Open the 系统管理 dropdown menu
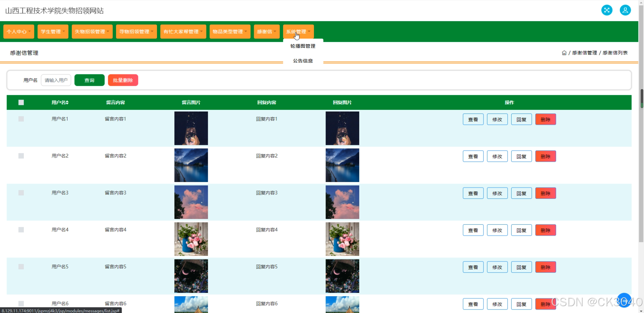Image resolution: width=644 pixels, height=313 pixels. coord(298,32)
